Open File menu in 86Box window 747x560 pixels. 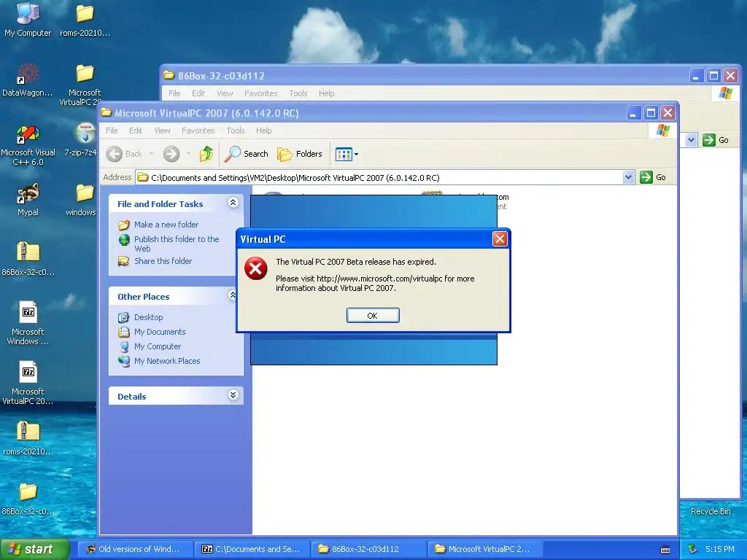click(174, 93)
